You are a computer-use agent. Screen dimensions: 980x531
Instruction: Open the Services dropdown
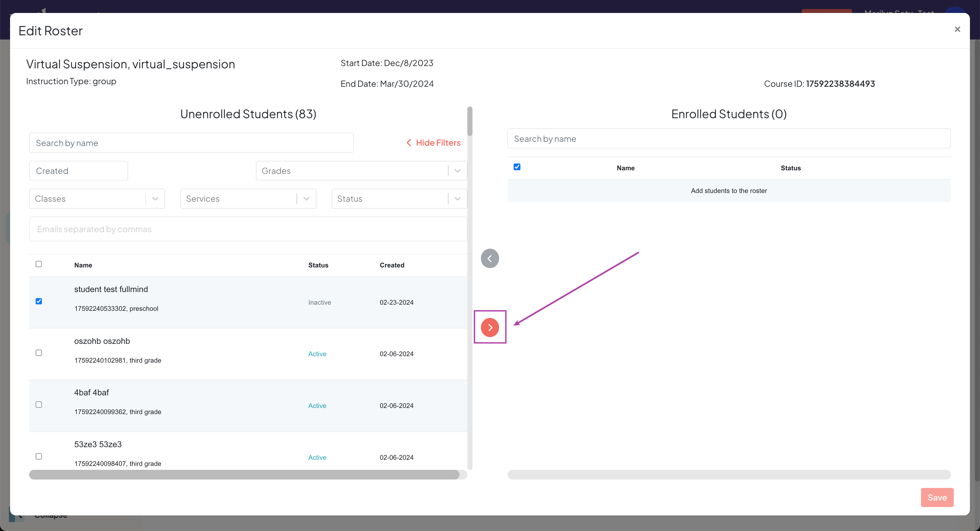coord(248,198)
